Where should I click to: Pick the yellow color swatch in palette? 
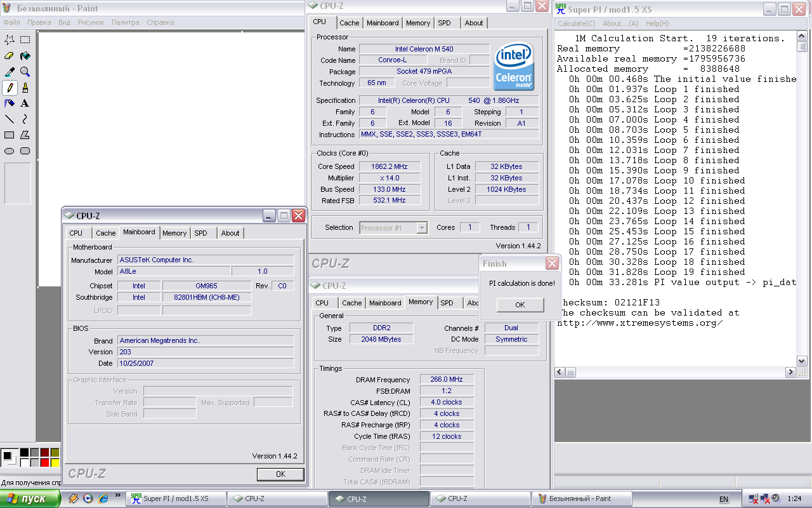coord(55,463)
